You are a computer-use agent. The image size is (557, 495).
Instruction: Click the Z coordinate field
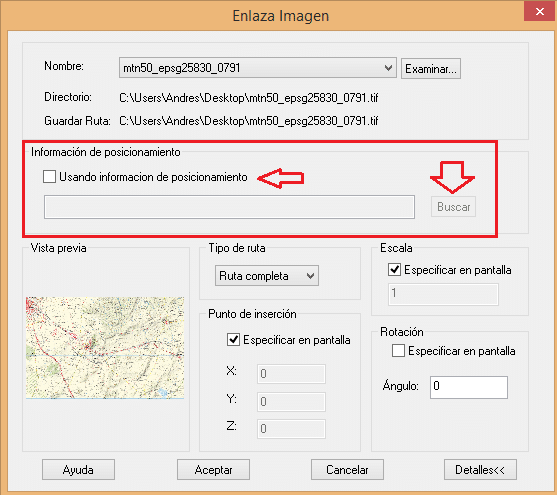[291, 429]
